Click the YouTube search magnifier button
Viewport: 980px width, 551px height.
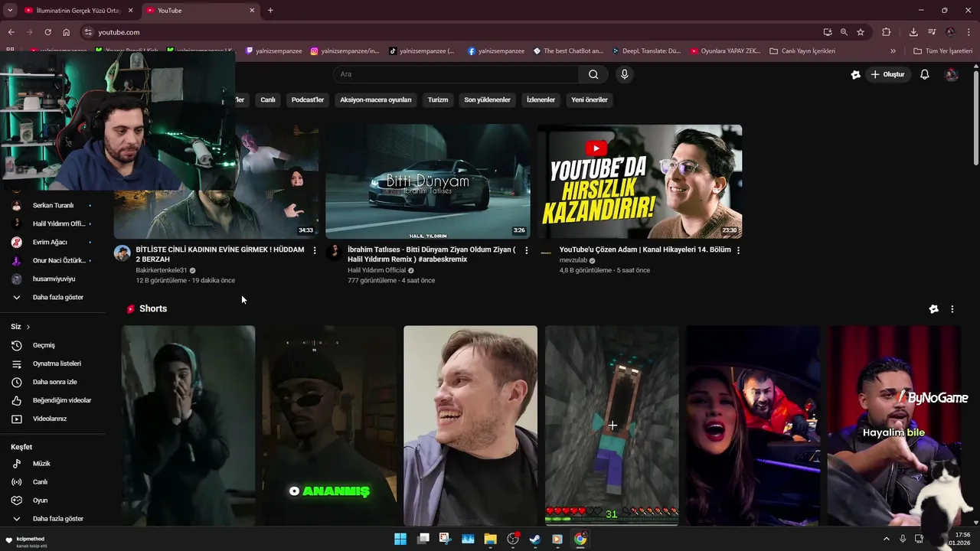pos(593,74)
